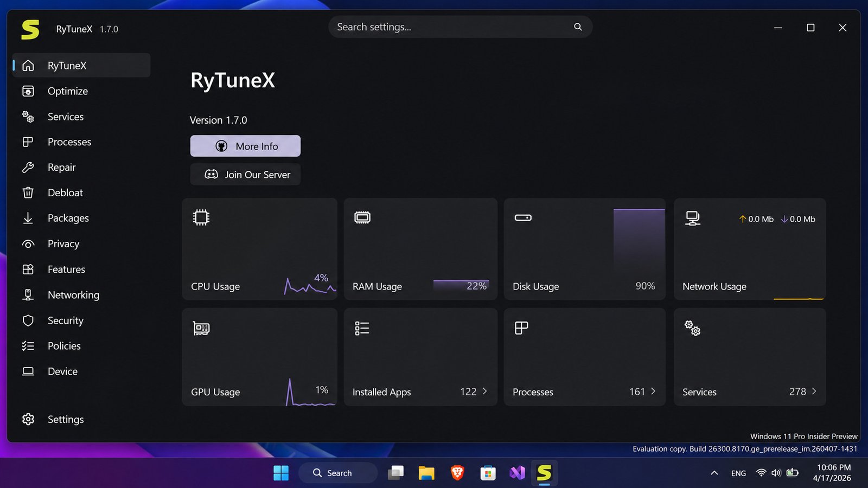Open the Optimize page icon in sidebar
Screen dimensions: 868x488
point(28,91)
